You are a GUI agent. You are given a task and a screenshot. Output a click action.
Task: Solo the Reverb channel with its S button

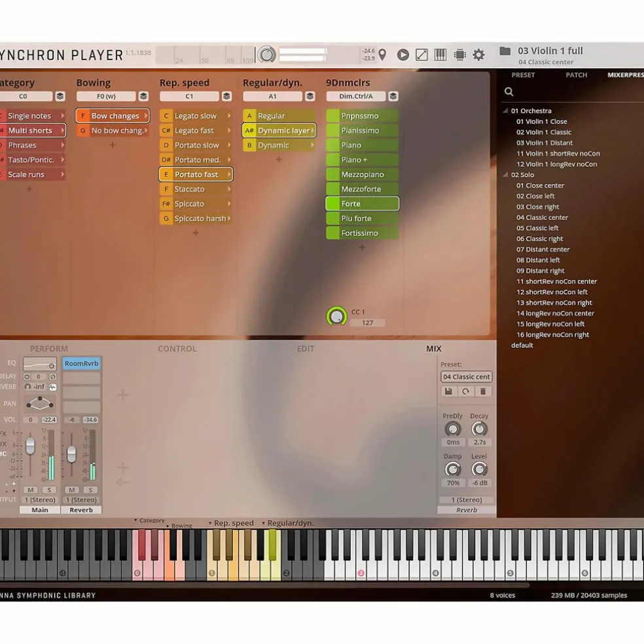click(90, 490)
